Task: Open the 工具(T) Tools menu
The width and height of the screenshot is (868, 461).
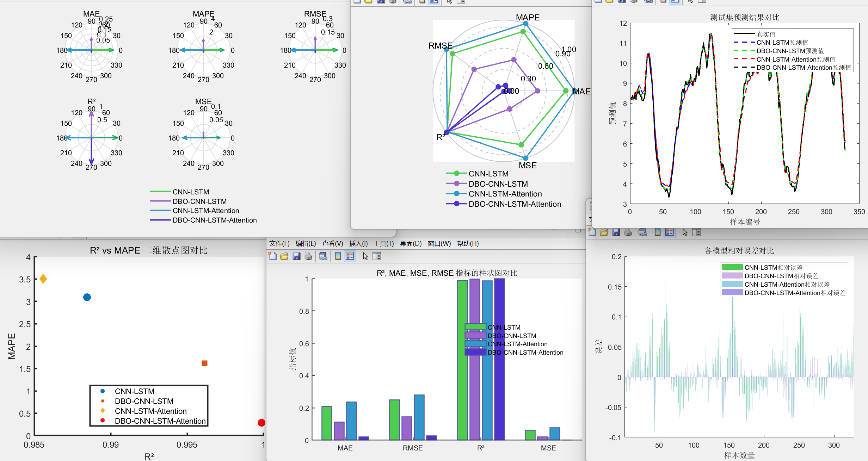Action: [383, 244]
